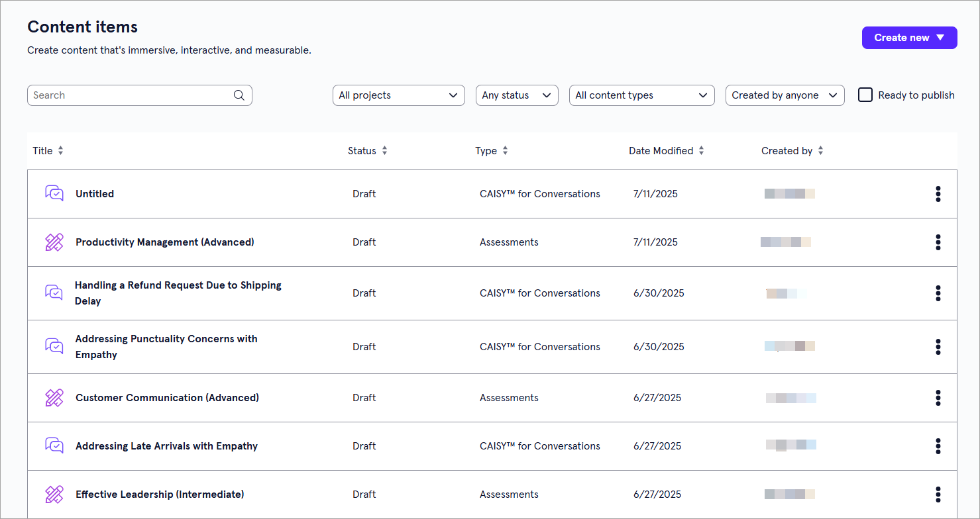Click the assessment icon for Productivity Management
Image resolution: width=980 pixels, height=519 pixels.
point(54,242)
